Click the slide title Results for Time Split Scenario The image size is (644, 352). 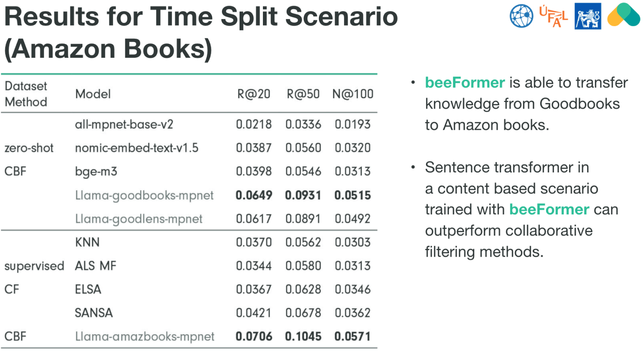[201, 18]
